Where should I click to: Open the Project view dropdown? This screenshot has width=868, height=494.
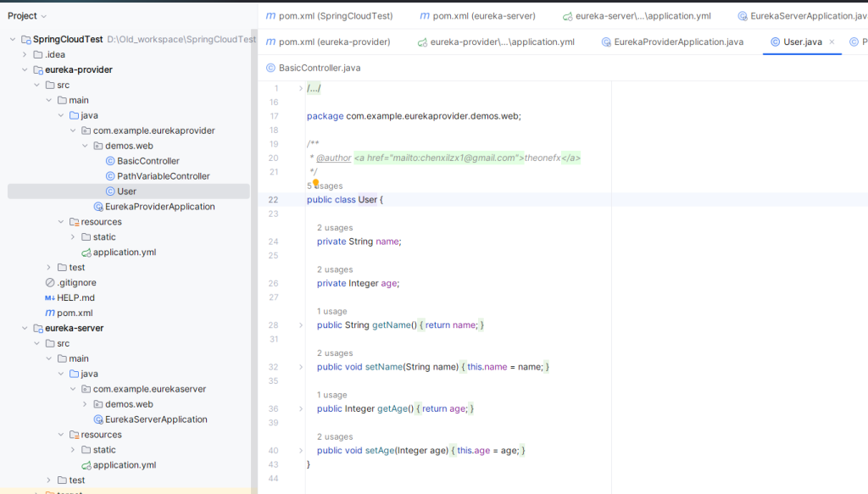click(x=43, y=16)
